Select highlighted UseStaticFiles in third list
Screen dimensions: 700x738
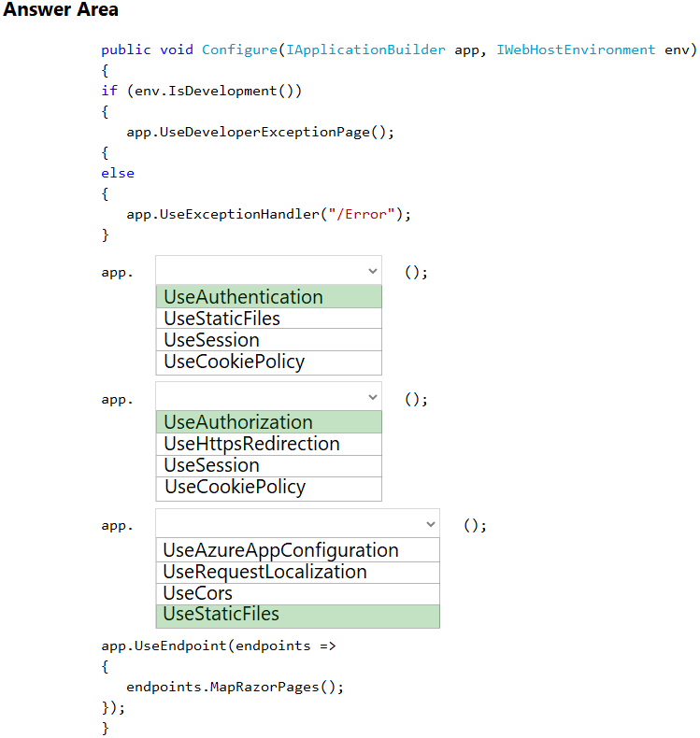[297, 615]
